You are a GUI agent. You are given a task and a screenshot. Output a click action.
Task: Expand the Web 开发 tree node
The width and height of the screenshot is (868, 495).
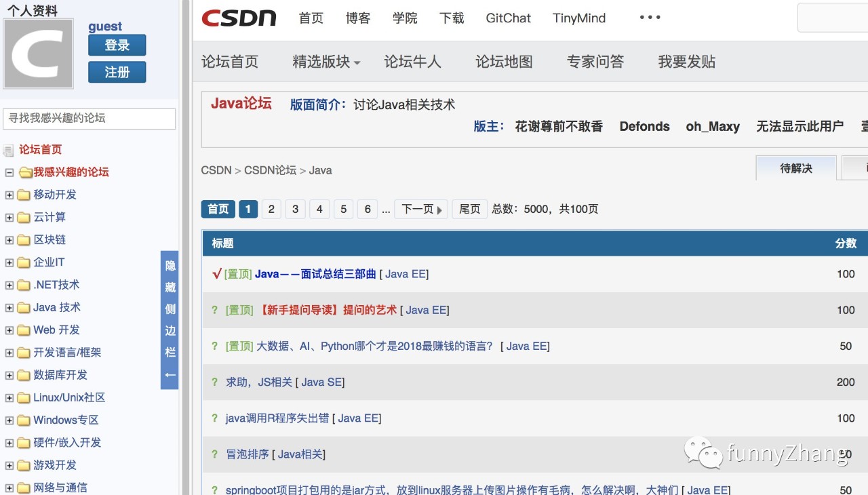tap(9, 330)
